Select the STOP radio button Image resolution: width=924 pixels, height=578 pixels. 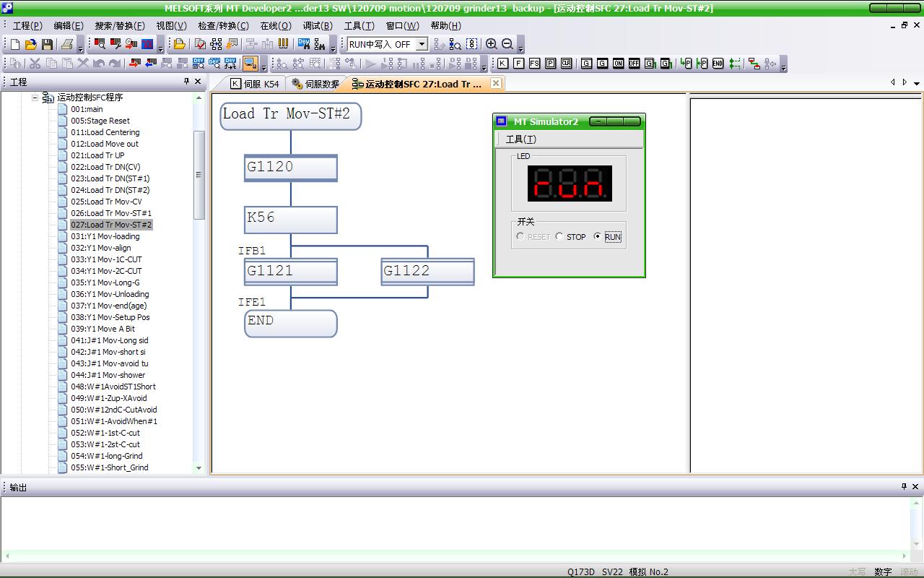559,236
